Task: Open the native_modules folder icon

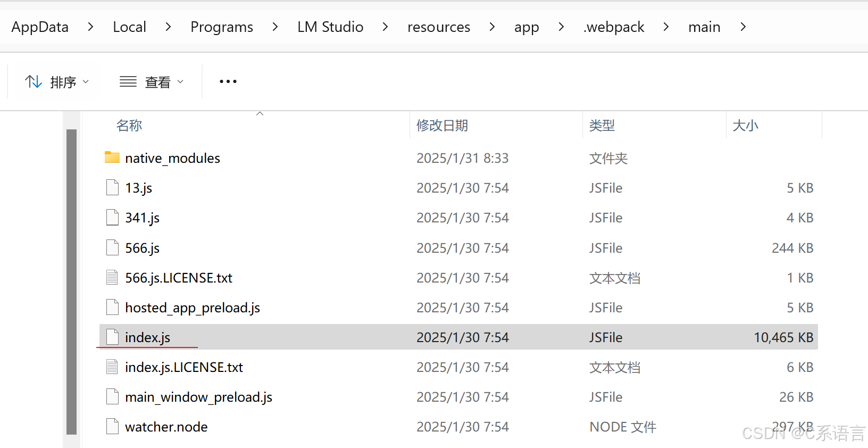Action: (112, 157)
